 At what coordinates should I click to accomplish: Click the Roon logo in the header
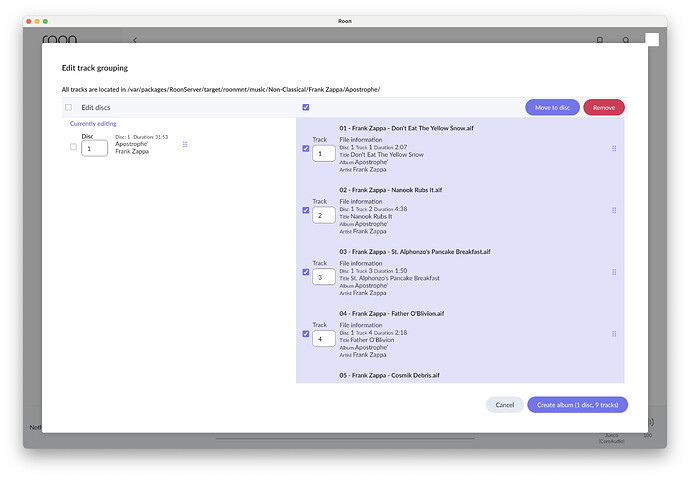pos(59,39)
